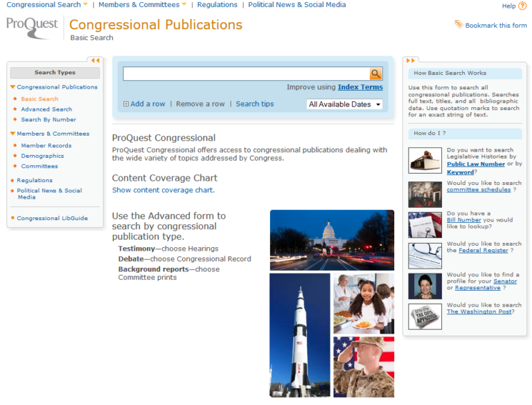Screen dimensions: 532x405
Task: Click the Search Types panel header
Action: pos(55,73)
